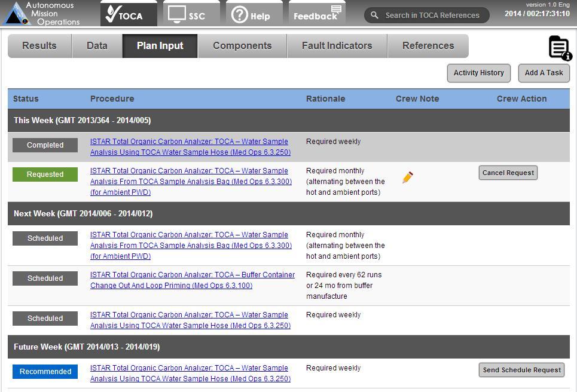Click the 'Required every 62 runs' rationale text
This screenshot has width=577, height=392.
click(344, 286)
